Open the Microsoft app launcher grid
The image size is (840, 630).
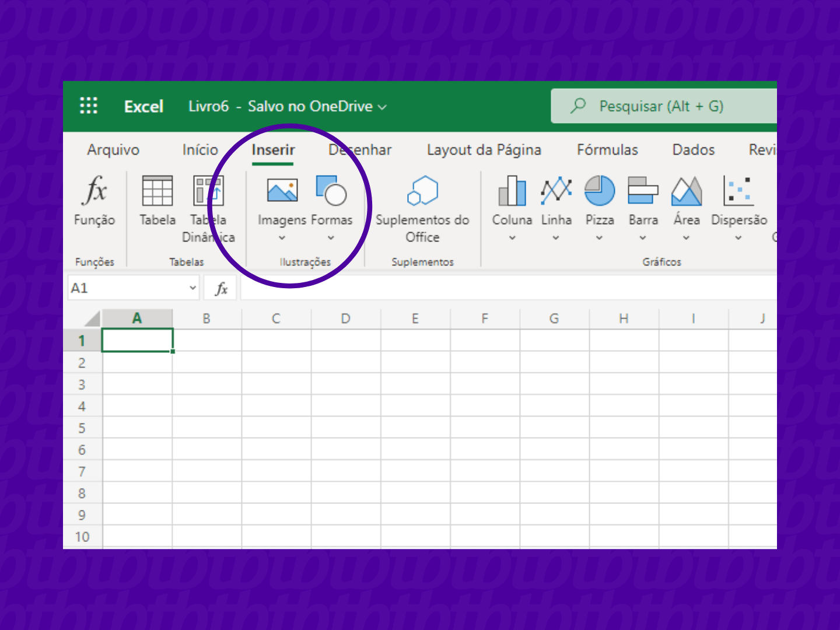click(89, 106)
